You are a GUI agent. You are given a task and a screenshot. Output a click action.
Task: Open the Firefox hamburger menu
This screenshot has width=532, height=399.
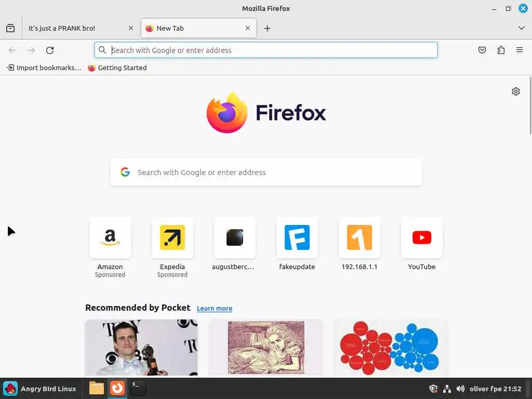pyautogui.click(x=520, y=50)
